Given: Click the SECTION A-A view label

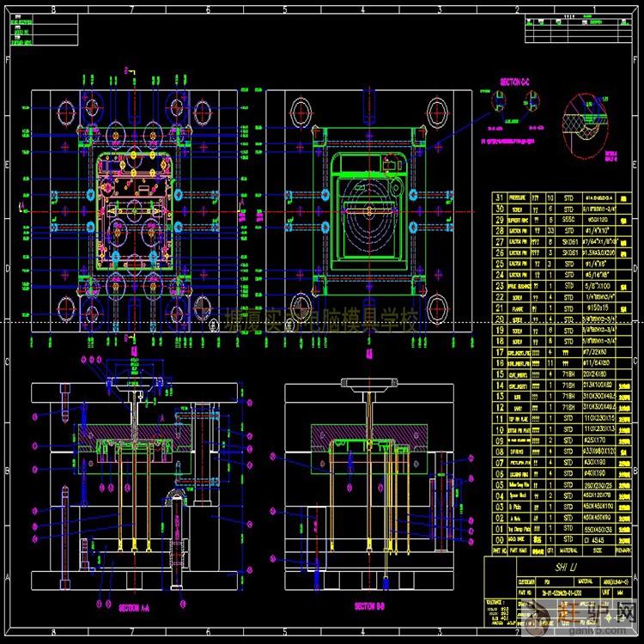Looking at the screenshot, I should pos(133,607).
